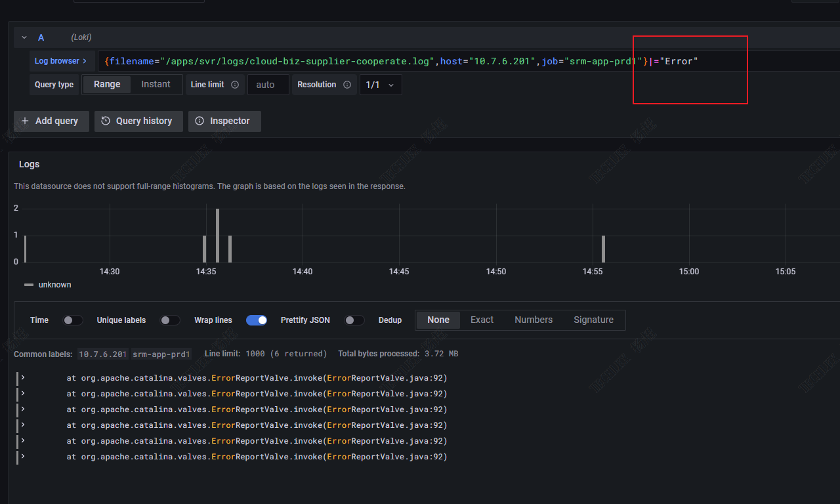840x504 pixels.
Task: Click the Query history clock icon
Action: (106, 121)
